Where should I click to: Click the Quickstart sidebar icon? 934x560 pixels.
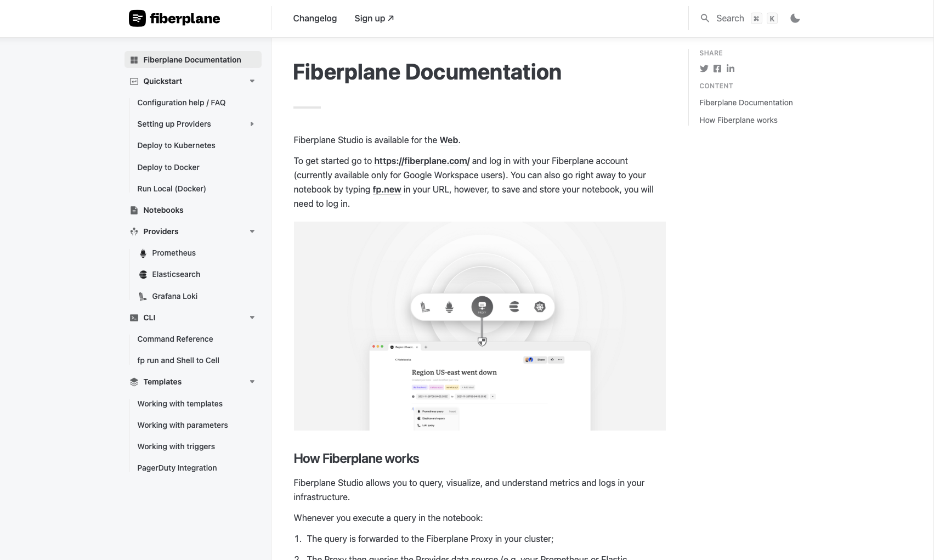(x=134, y=81)
